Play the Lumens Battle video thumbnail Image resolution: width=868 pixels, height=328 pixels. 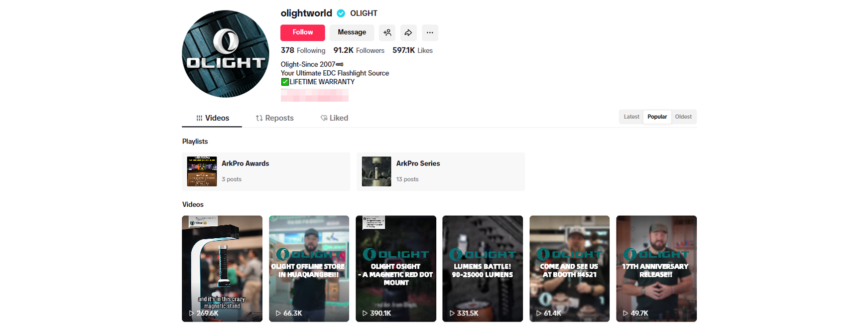(483, 269)
